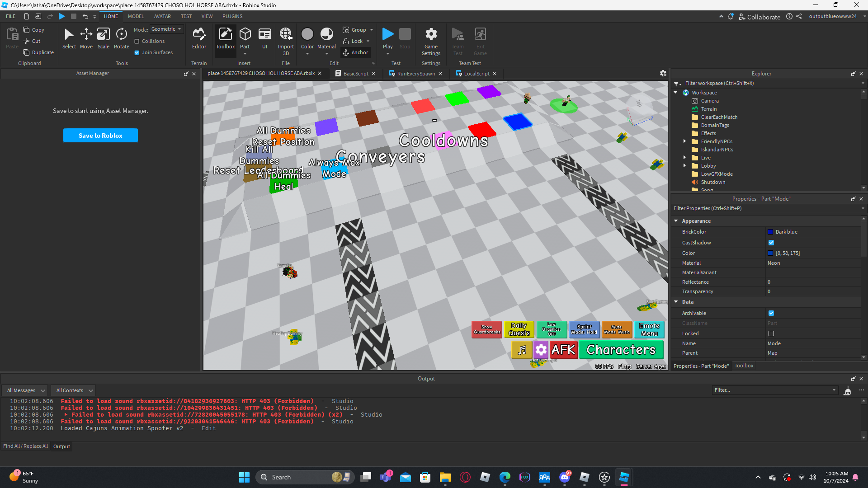The height and width of the screenshot is (488, 868).
Task: Click the Anchor tool
Action: [x=356, y=52]
